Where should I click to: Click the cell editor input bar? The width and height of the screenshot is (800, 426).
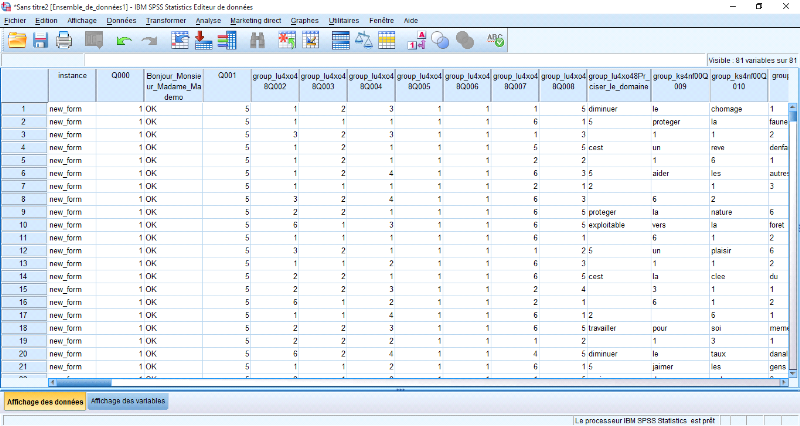[x=350, y=60]
